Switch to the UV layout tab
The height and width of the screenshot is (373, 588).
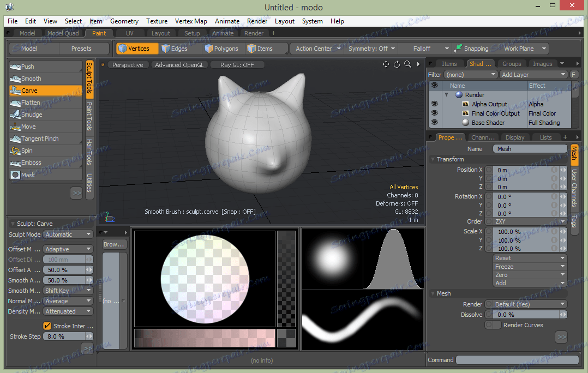point(129,33)
